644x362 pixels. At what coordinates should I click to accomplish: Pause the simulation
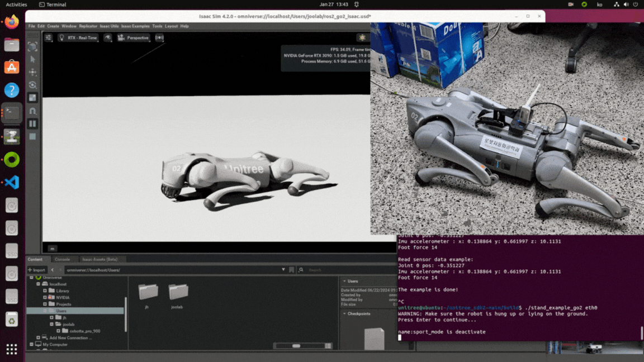point(33,123)
